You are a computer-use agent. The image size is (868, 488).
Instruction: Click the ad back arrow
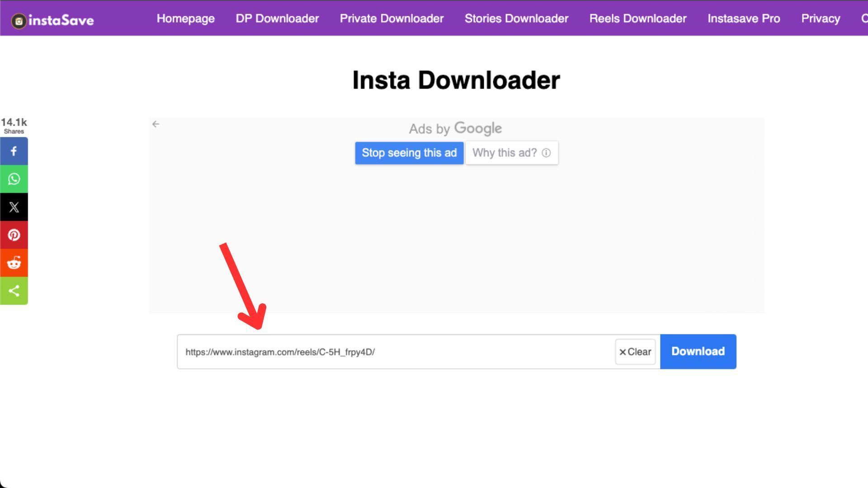coord(156,124)
